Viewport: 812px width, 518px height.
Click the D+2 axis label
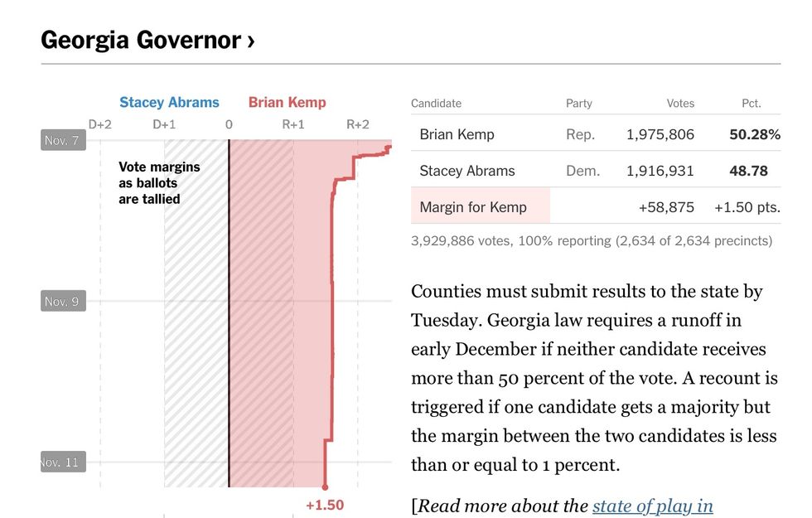tap(100, 124)
